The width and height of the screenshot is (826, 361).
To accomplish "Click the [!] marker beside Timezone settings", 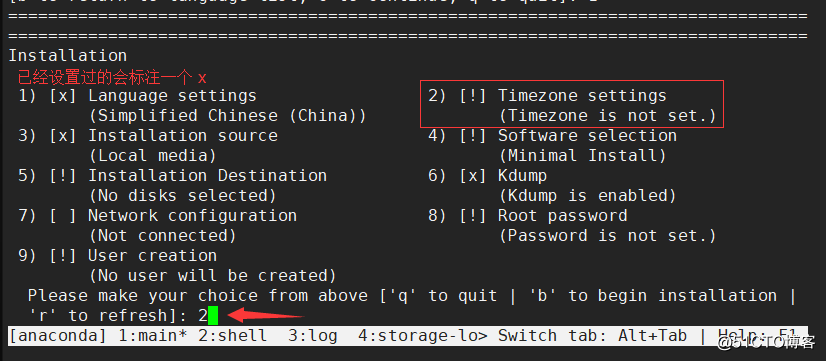I will pos(473,96).
